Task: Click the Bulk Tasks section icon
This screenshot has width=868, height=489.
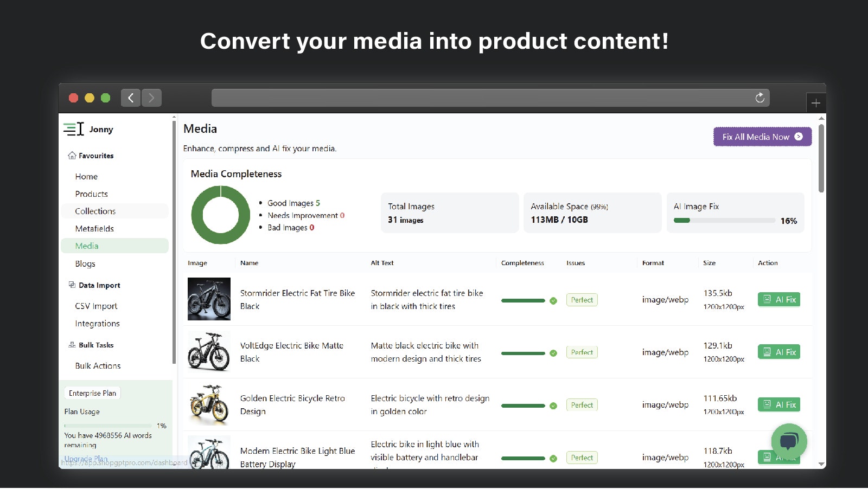Action: (72, 345)
